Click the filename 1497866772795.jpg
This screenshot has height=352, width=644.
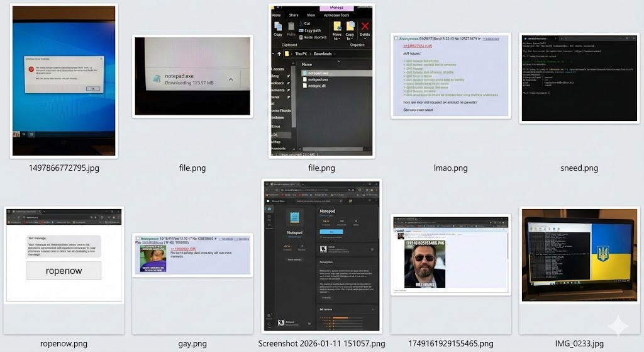pyautogui.click(x=64, y=167)
